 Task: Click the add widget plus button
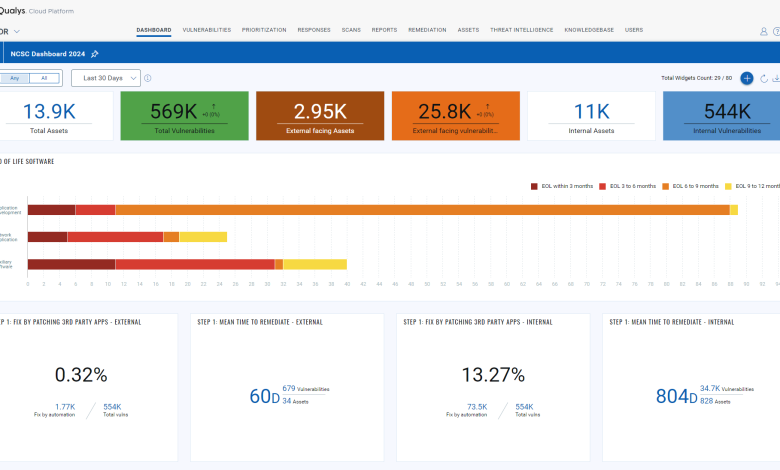[747, 78]
